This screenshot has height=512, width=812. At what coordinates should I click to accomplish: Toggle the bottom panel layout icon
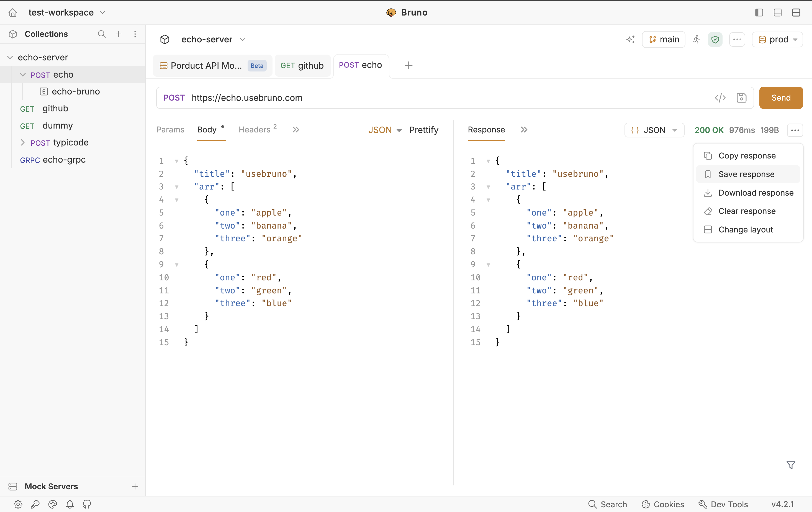[778, 12]
